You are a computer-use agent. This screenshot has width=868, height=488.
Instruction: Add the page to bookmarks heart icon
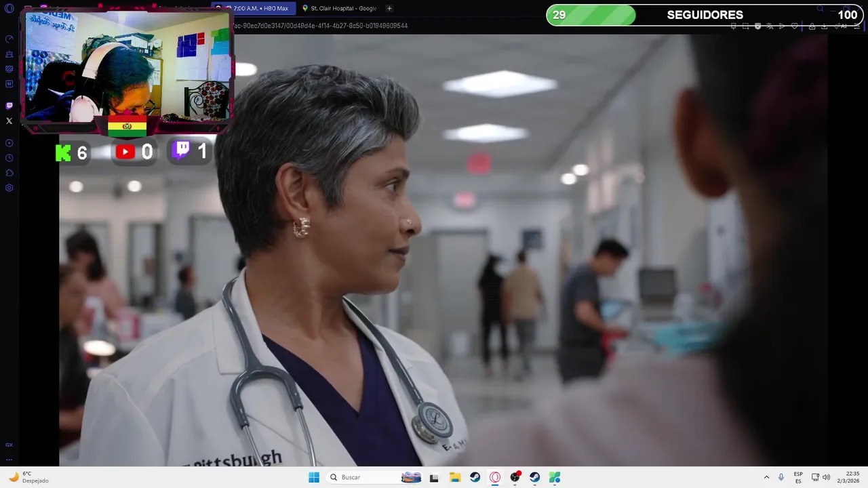pos(795,26)
